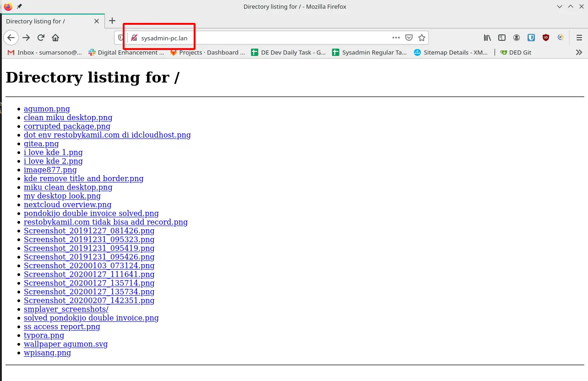The image size is (588, 381).
Task: Bookmark this page with the star icon
Action: 422,38
